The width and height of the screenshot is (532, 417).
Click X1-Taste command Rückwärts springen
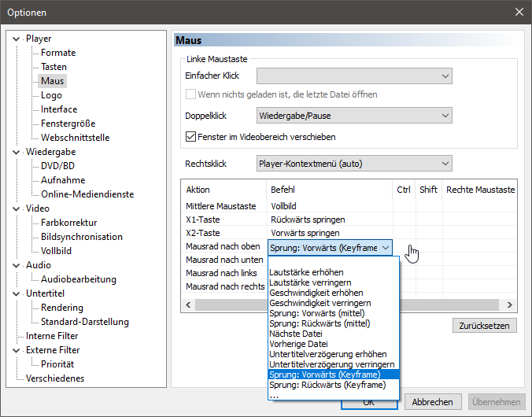(308, 220)
